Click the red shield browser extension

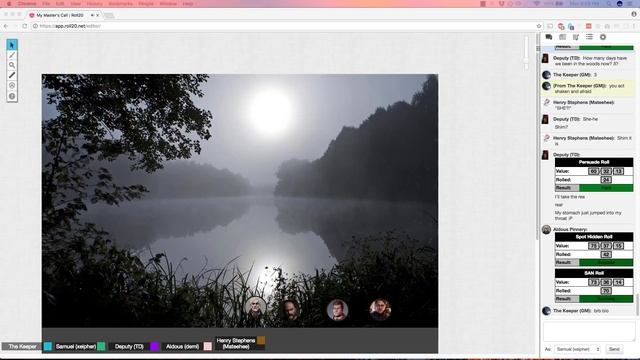click(x=561, y=26)
